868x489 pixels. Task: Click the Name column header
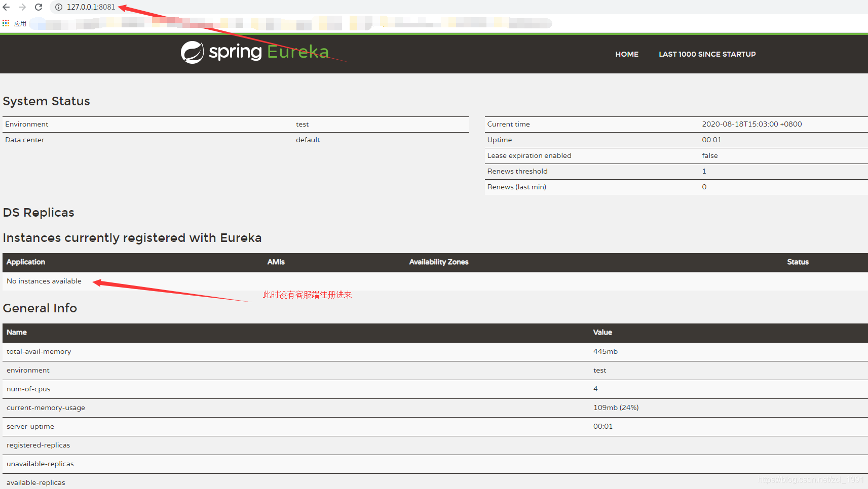(x=17, y=332)
